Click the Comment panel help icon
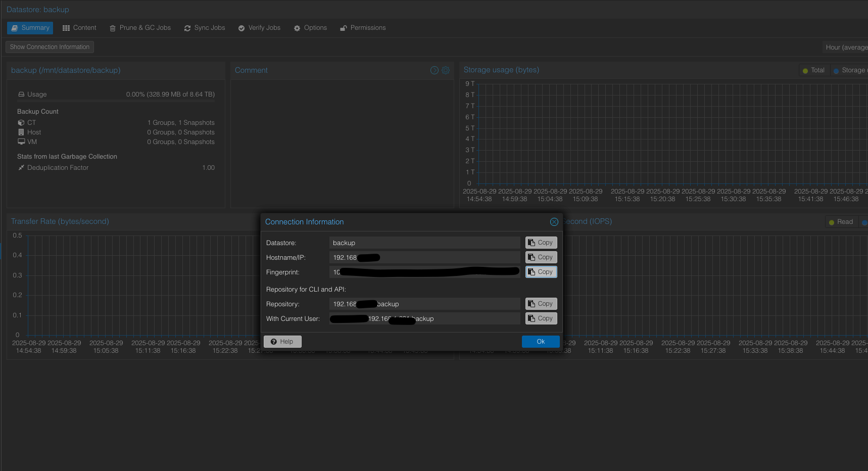 [434, 70]
